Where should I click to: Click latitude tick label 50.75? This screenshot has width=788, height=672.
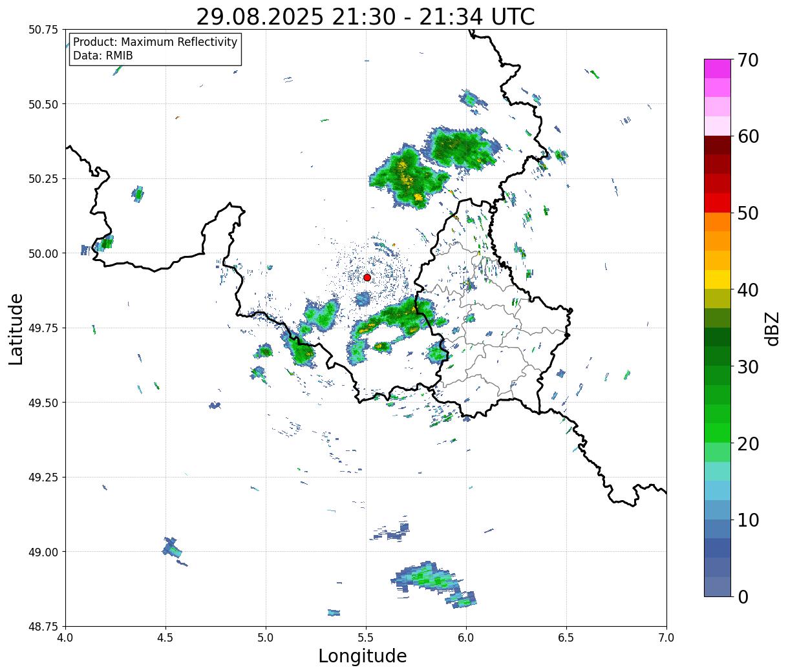(43, 29)
